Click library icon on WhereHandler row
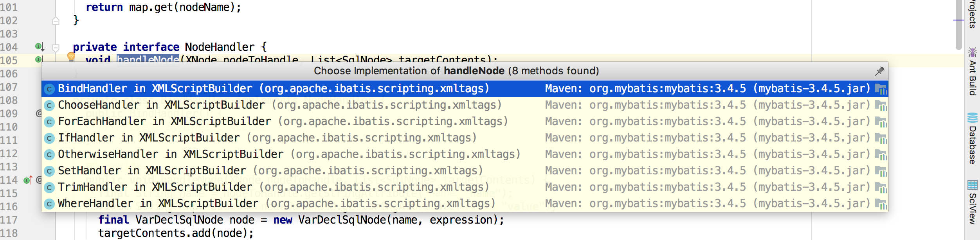The height and width of the screenshot is (240, 980). click(x=881, y=204)
